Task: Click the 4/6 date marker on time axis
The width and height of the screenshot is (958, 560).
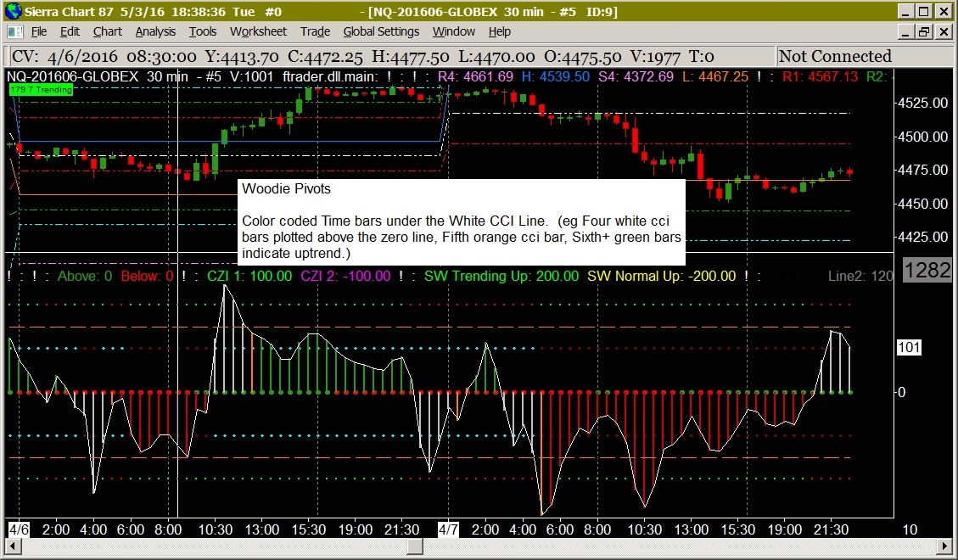Action: [x=19, y=529]
